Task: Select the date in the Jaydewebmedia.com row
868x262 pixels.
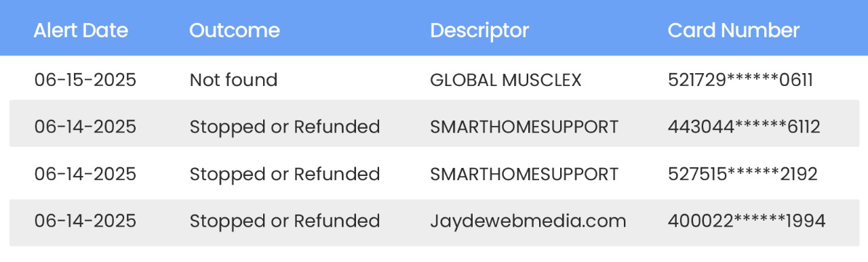Action: click(85, 221)
